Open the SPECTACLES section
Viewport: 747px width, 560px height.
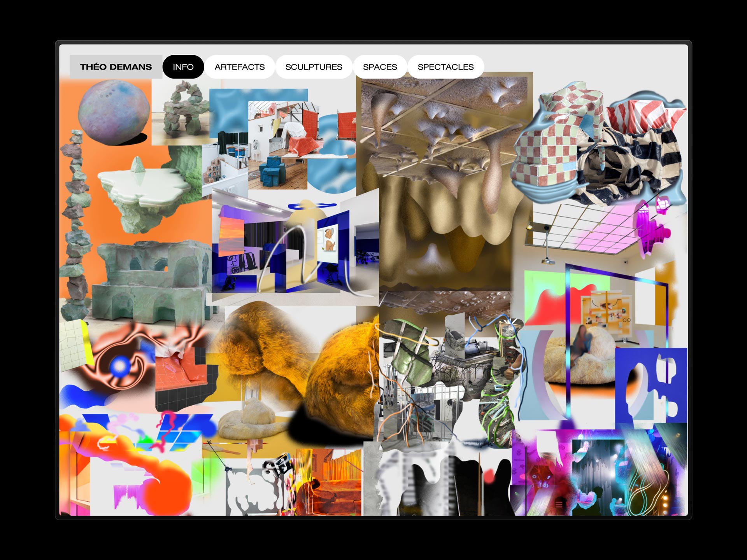click(x=445, y=67)
